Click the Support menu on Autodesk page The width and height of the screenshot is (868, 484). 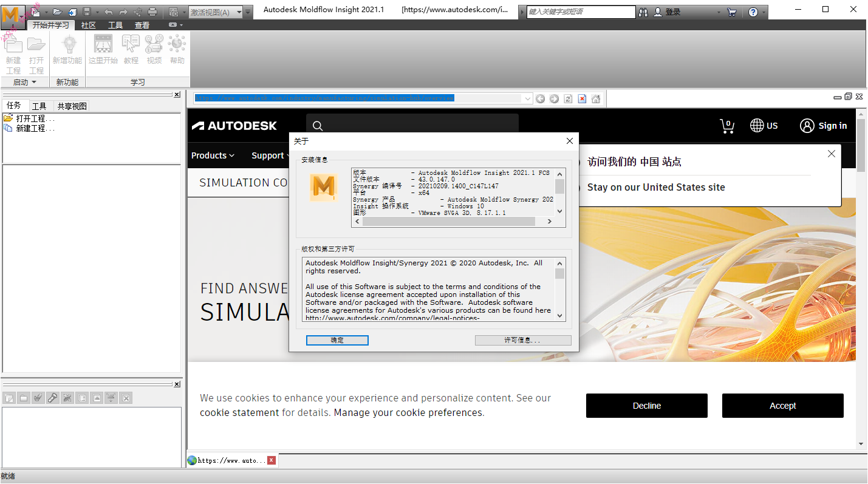(x=270, y=155)
